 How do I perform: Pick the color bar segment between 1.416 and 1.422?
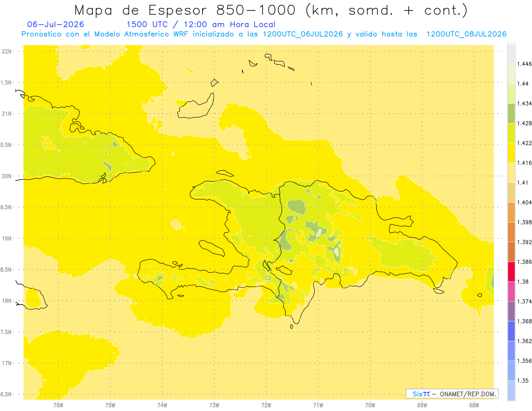[x=511, y=153]
